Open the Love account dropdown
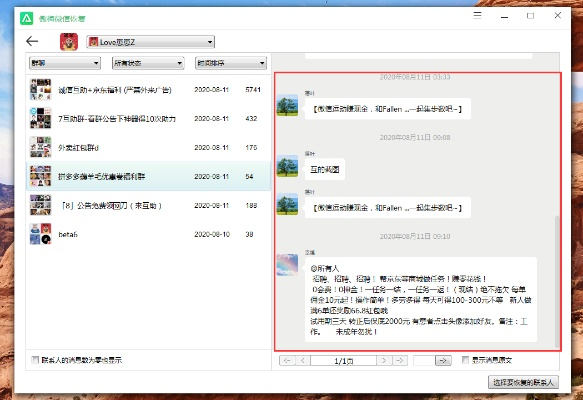 pyautogui.click(x=151, y=42)
